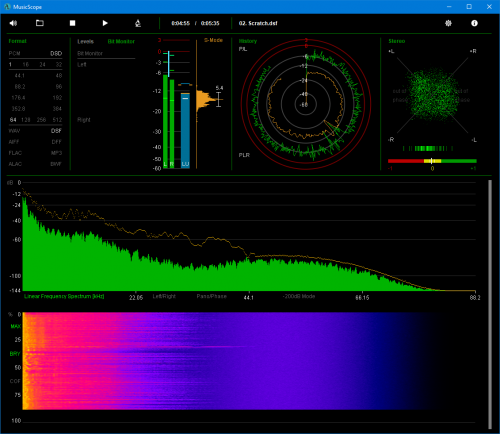Switch to the Levels tab
Viewport: 500px width, 434px height.
coord(85,41)
